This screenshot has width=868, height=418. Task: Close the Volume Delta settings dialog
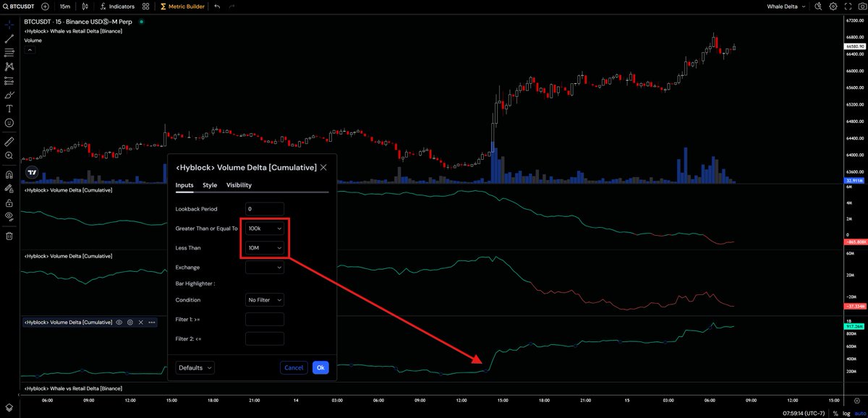[323, 167]
